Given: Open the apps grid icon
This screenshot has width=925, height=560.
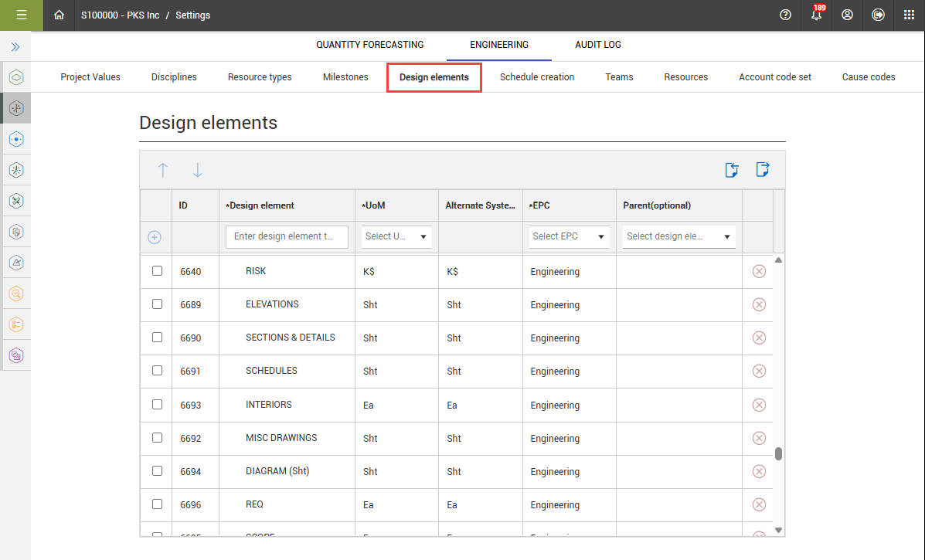Looking at the screenshot, I should coord(909,15).
